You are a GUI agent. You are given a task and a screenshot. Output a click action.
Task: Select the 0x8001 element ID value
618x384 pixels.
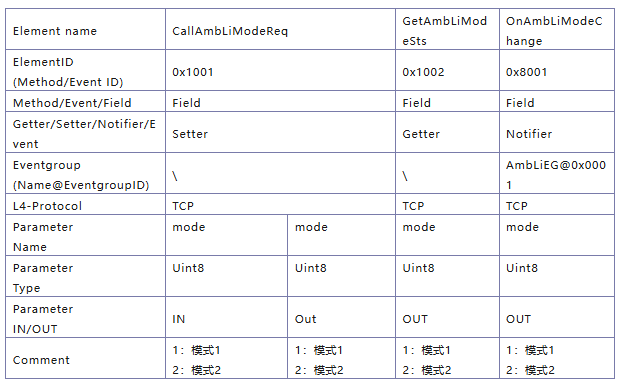(x=527, y=72)
